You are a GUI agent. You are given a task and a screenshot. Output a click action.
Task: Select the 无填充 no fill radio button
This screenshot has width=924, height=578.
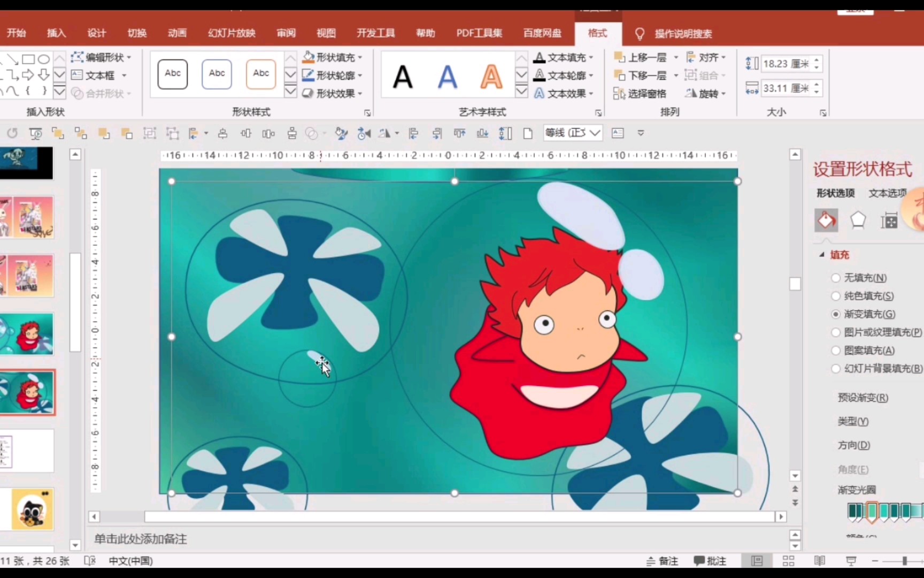[836, 278]
